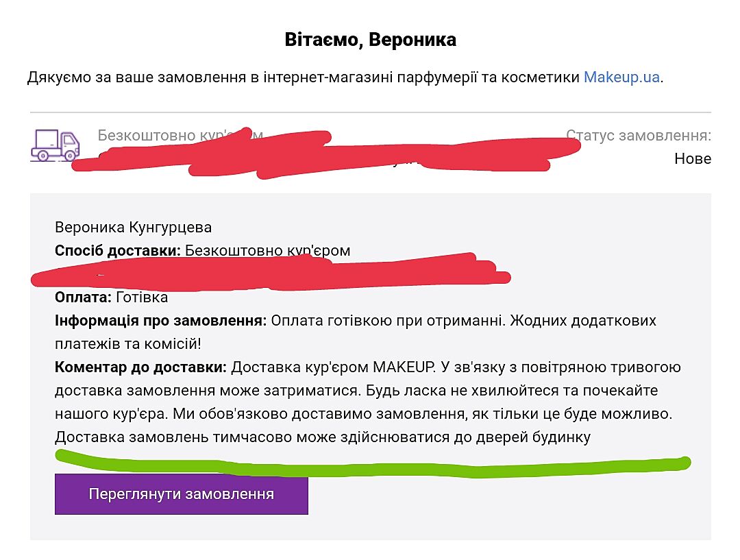Click the bold Оплата label
The height and width of the screenshot is (560, 740).
tap(82, 297)
